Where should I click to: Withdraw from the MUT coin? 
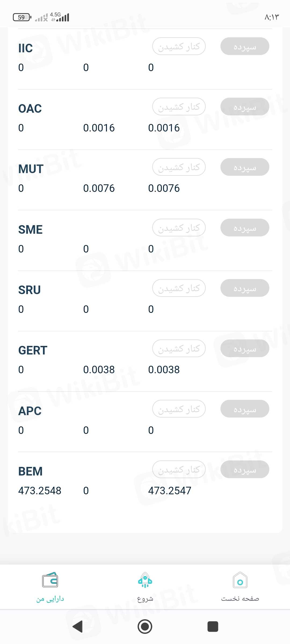179,167
